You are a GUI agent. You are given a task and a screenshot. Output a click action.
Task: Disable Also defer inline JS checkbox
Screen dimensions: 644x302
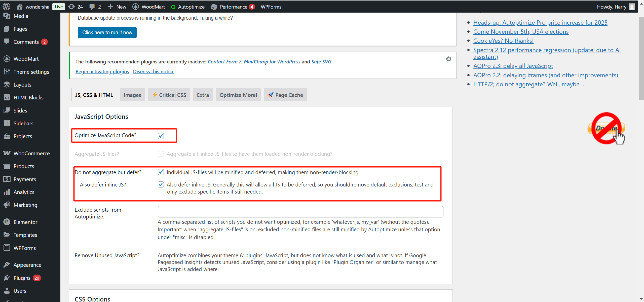click(x=161, y=184)
